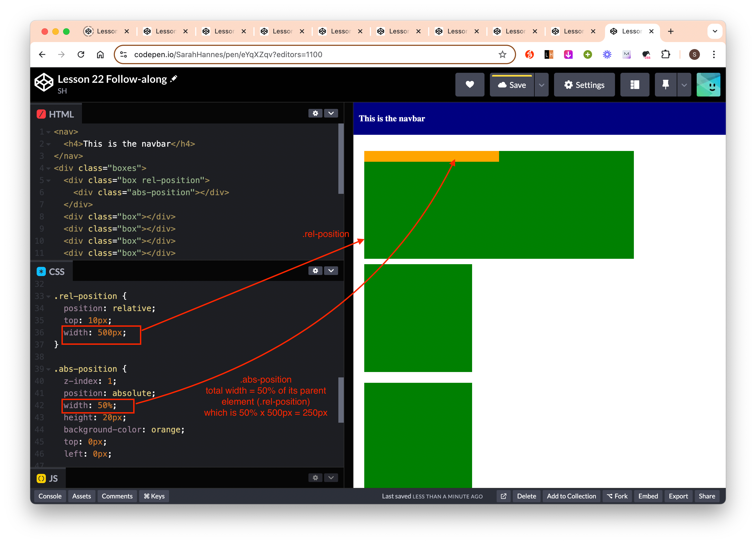
Task: Click 'background-color: orange;' CSS line
Action: pyautogui.click(x=124, y=430)
